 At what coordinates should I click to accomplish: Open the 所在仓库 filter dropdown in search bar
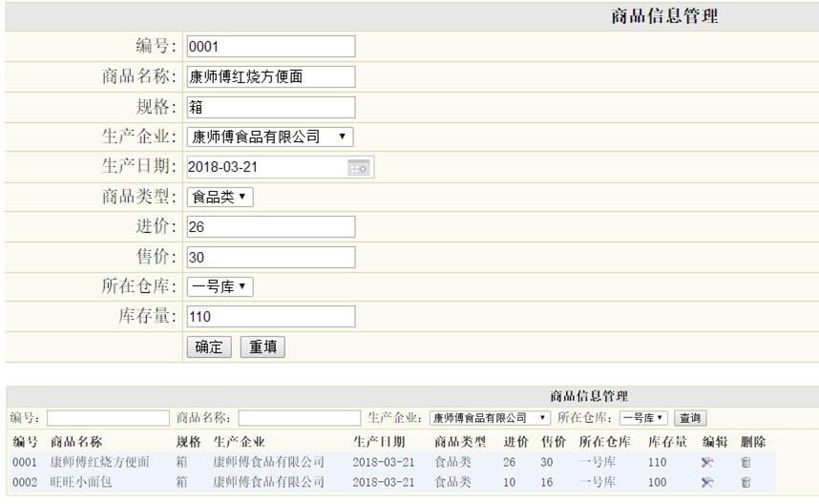click(643, 418)
